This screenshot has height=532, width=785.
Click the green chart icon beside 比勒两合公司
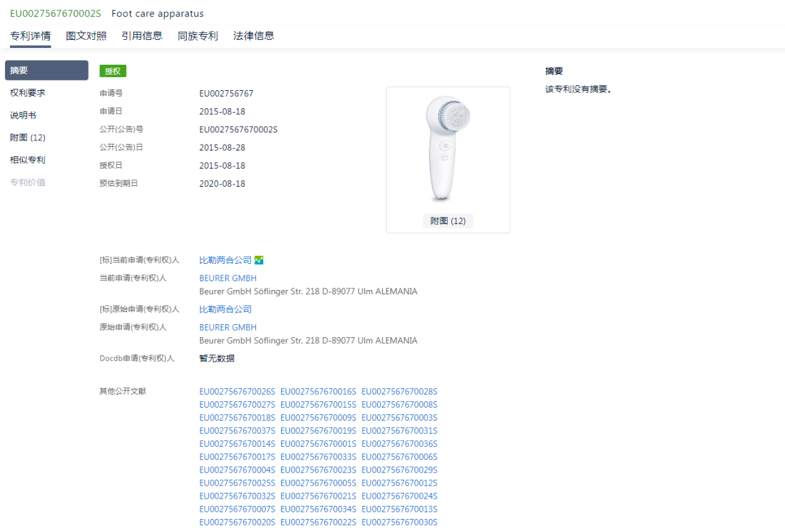pyautogui.click(x=259, y=260)
